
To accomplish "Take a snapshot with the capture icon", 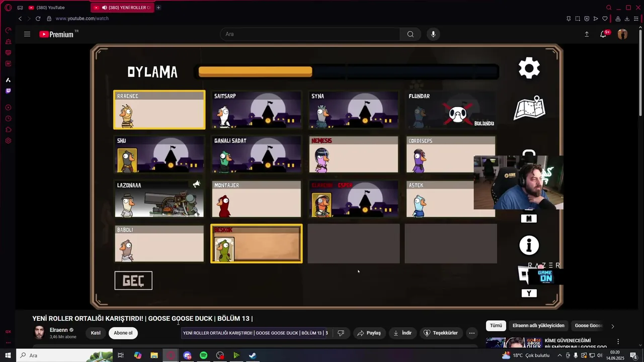I will tap(578, 19).
